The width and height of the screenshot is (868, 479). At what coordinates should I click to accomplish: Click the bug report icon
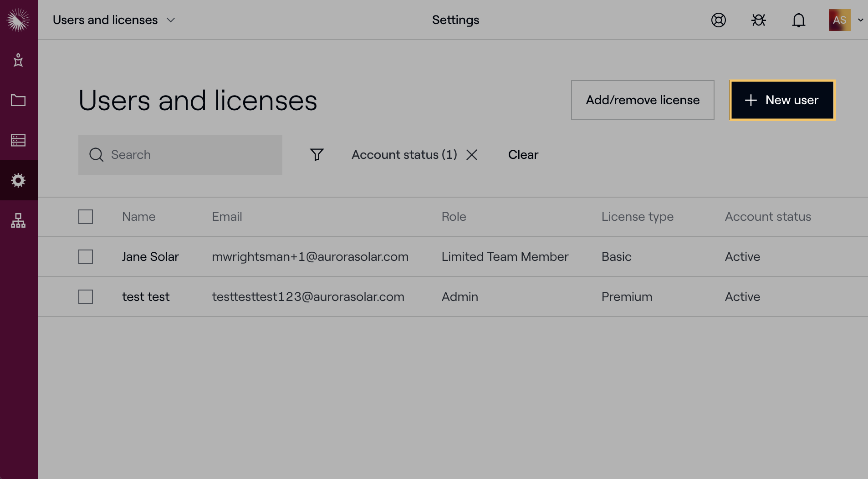[x=758, y=20]
